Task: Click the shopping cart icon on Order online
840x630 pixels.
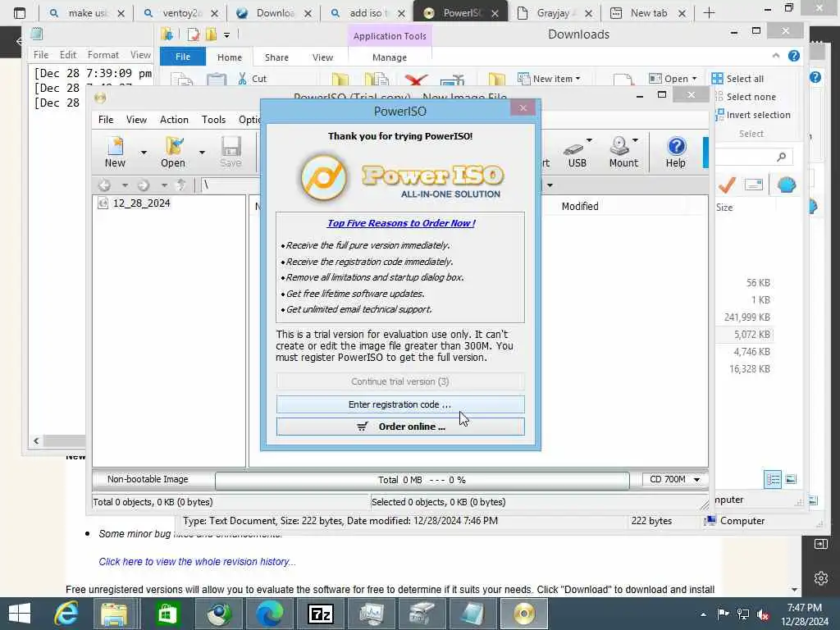Action: point(363,427)
